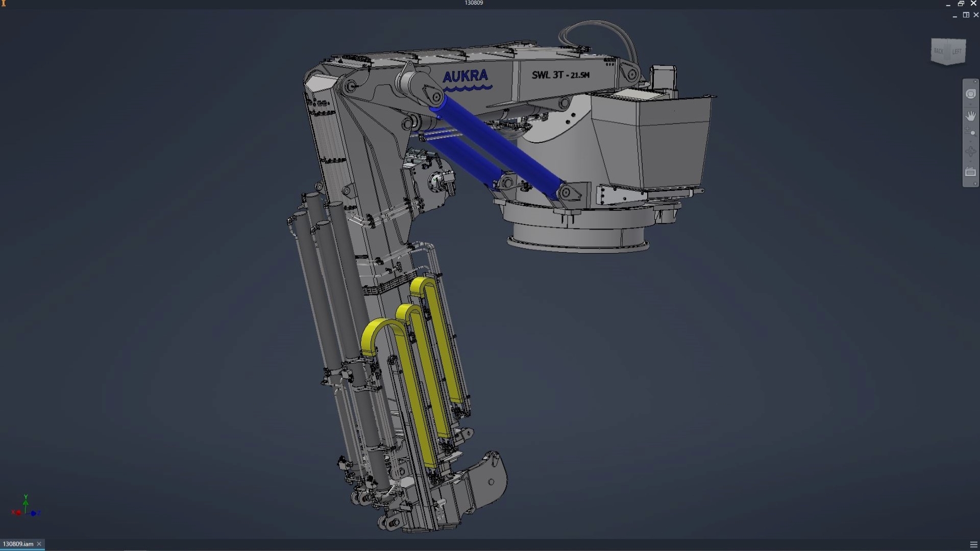Select the SWL 3T - 21.5M label on boom

pyautogui.click(x=560, y=74)
